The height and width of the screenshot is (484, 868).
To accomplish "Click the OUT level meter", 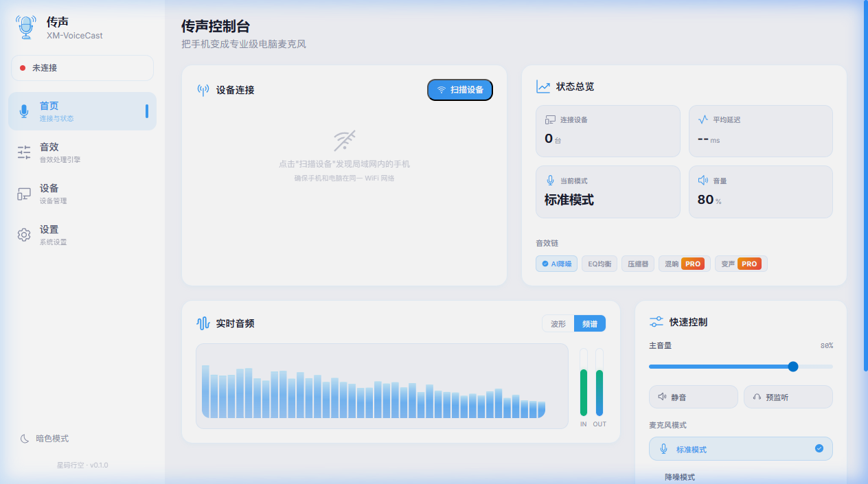I will 599,382.
